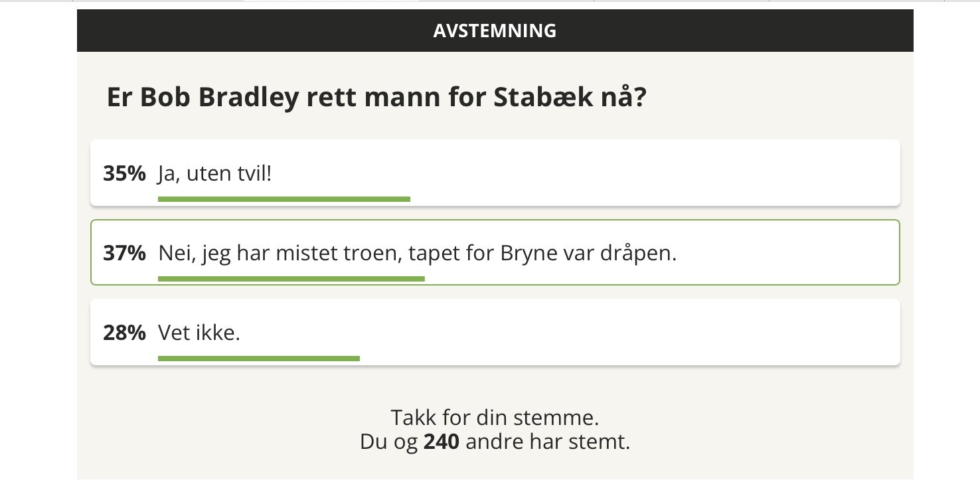Choose the "Nei, jeg har mistet troen" answer
Screen dimensions: 980x502
coord(495,252)
